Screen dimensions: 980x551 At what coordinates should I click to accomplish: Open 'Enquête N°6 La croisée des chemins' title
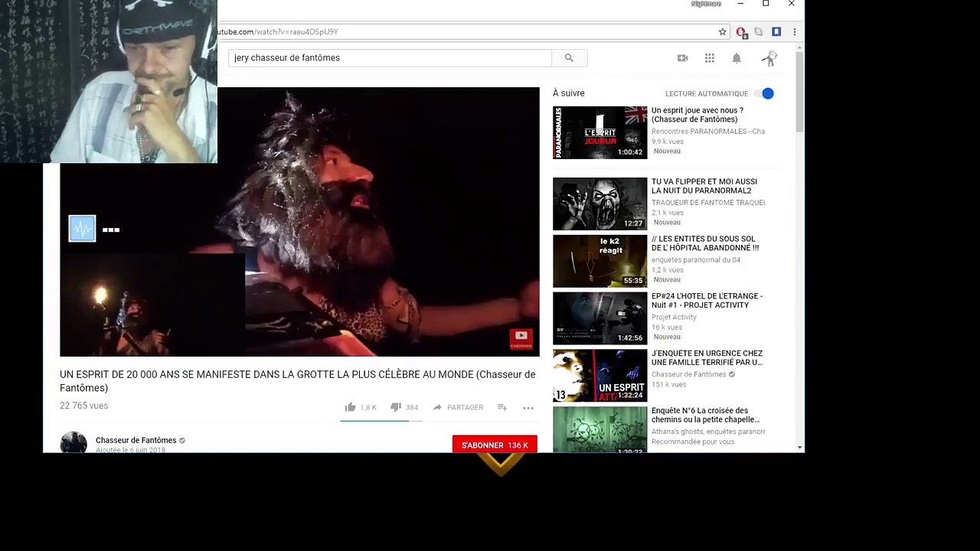[x=705, y=415]
